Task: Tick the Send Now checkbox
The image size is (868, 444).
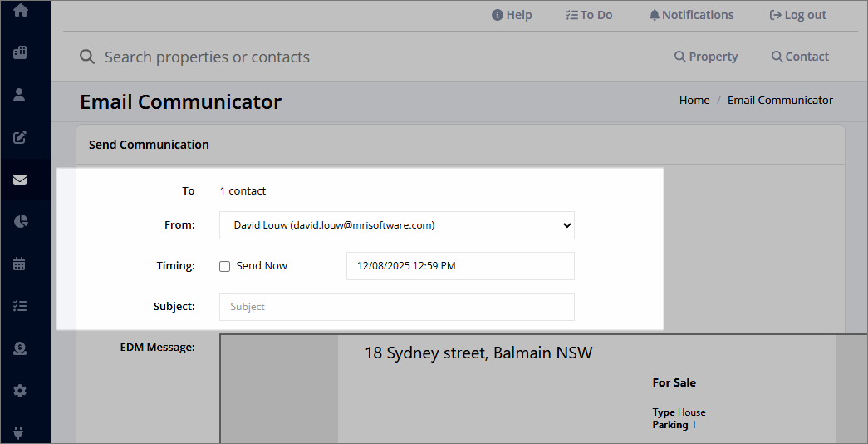Action: pos(225,266)
